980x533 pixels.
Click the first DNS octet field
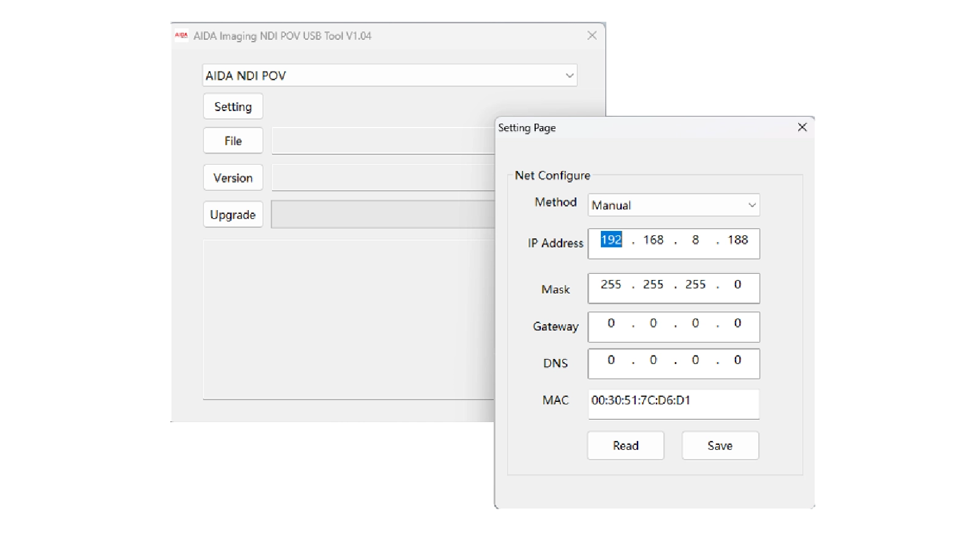(611, 360)
